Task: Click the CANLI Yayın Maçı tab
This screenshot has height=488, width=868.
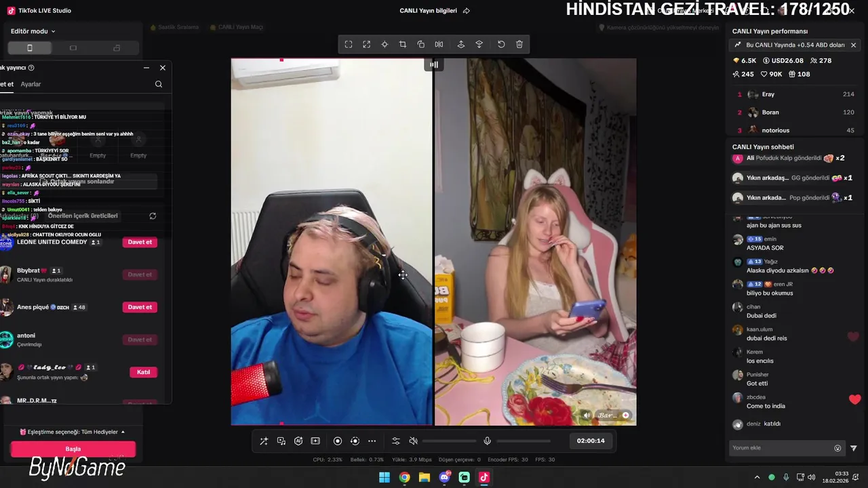Action: coord(237,27)
